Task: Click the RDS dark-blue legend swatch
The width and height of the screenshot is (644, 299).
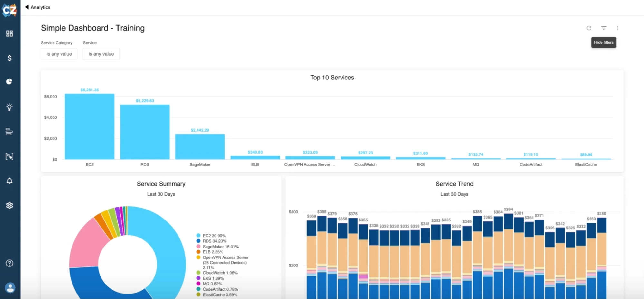Action: [198, 241]
